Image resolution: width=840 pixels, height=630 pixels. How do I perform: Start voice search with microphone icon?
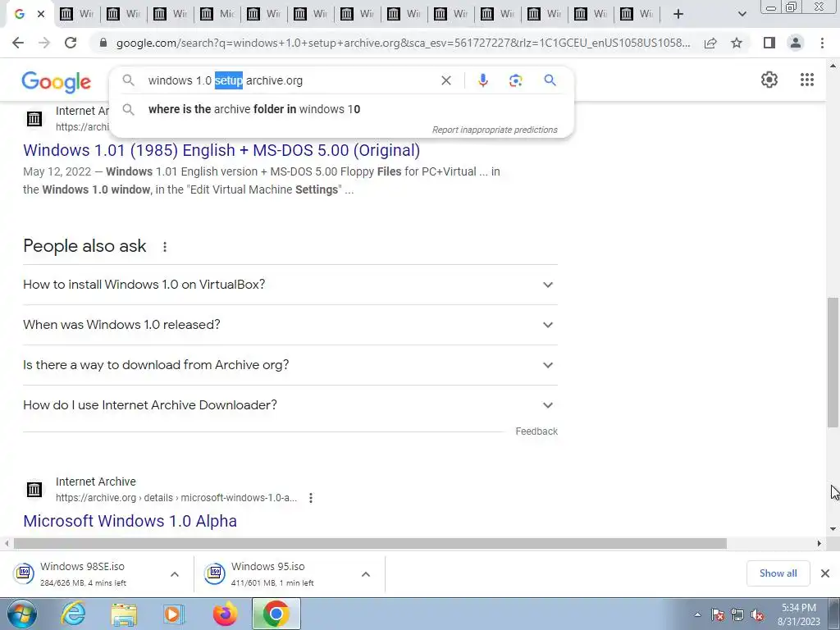[x=482, y=80]
